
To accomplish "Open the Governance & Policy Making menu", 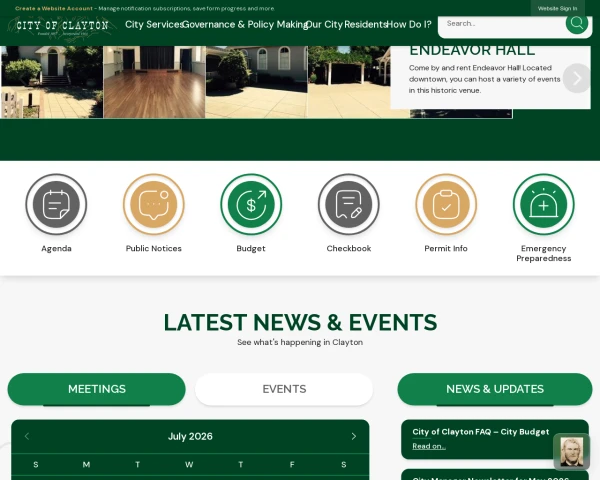I will point(245,24).
